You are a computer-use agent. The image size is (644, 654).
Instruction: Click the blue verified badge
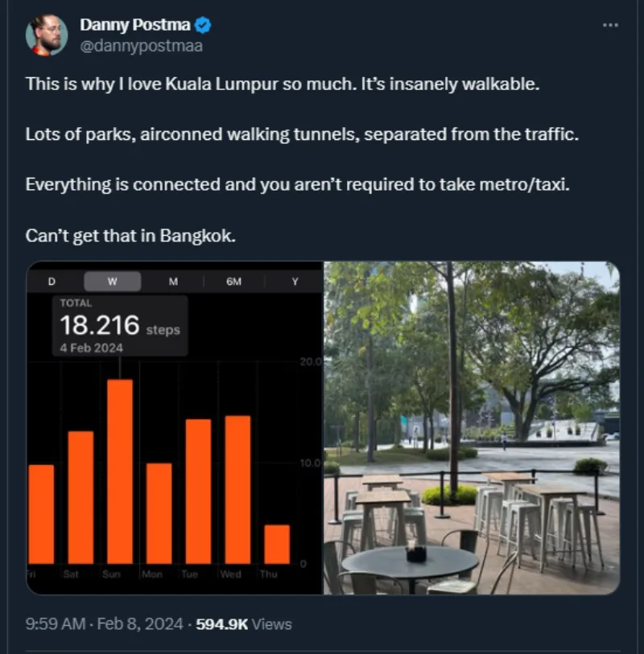click(204, 26)
